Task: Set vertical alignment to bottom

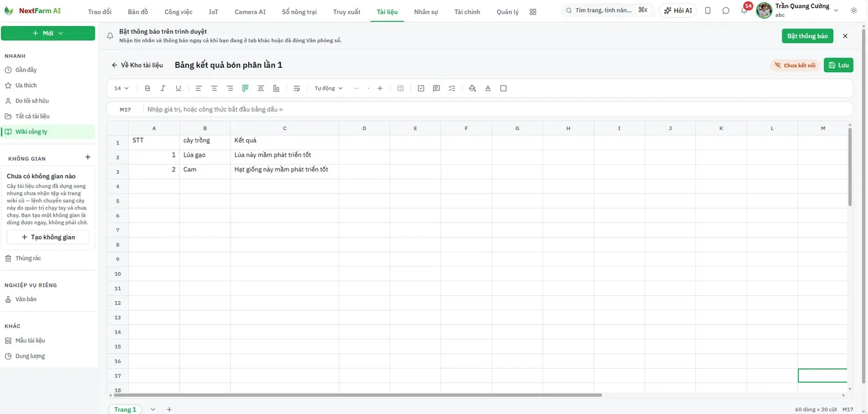Action: [276, 88]
